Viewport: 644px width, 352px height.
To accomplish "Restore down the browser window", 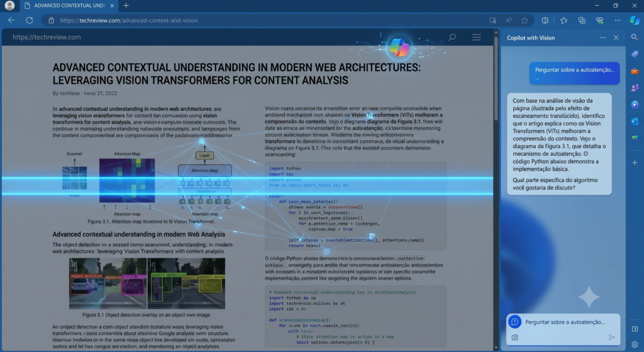I will tap(615, 5).
